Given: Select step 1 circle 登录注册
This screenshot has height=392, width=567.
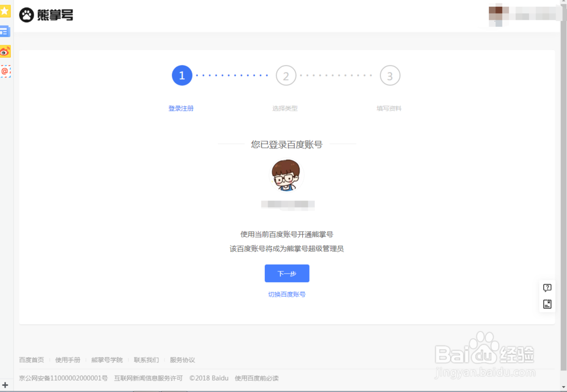Looking at the screenshot, I should pyautogui.click(x=182, y=75).
